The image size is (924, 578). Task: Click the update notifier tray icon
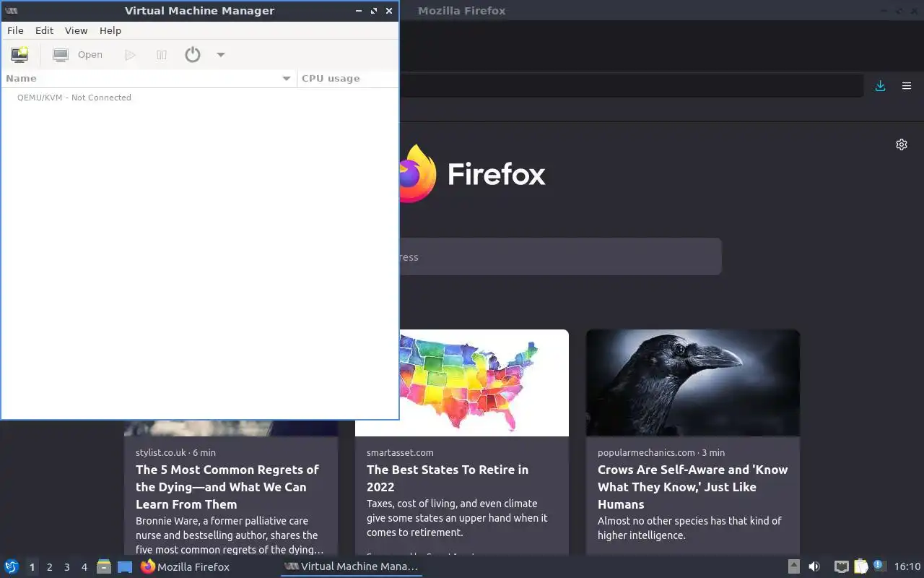point(879,566)
